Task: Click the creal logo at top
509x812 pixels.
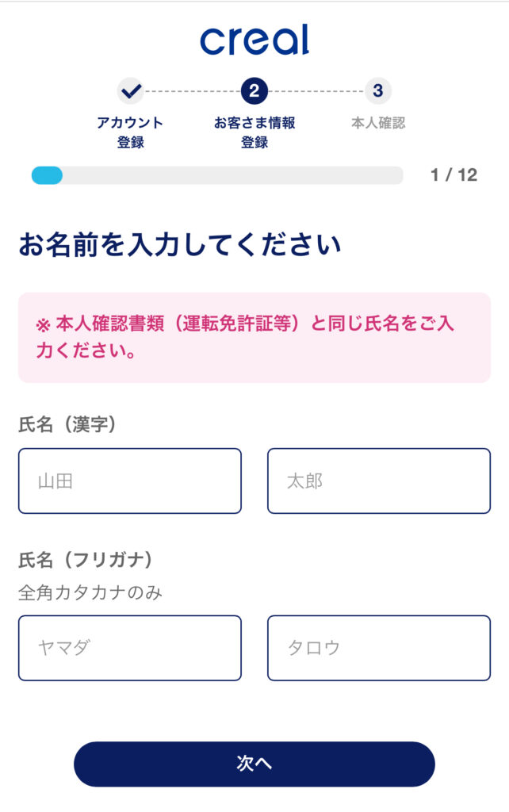Action: [x=254, y=40]
